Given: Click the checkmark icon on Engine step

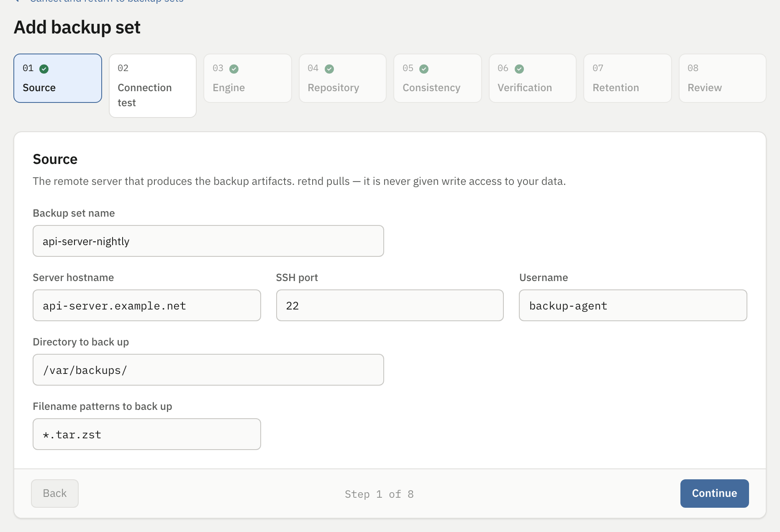Looking at the screenshot, I should coord(234,69).
